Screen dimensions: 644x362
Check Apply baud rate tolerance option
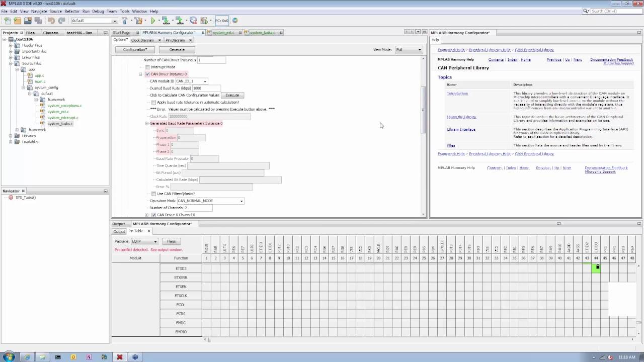(153, 102)
